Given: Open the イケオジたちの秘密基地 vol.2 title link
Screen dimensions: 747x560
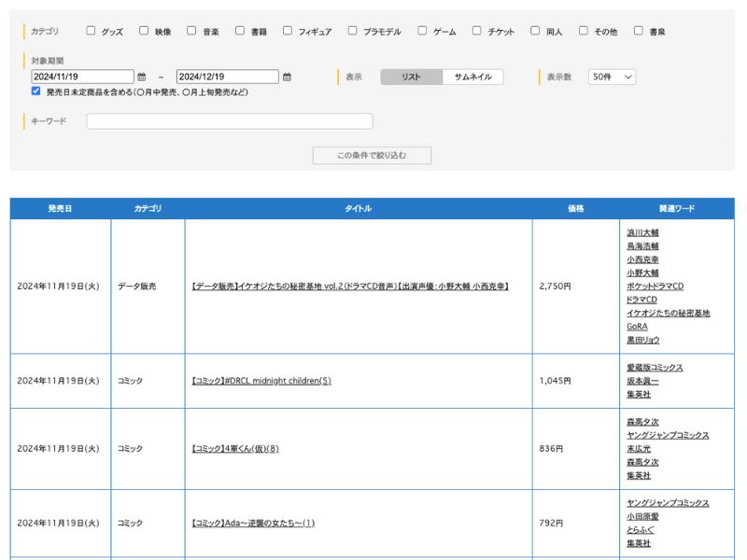Looking at the screenshot, I should 350,287.
